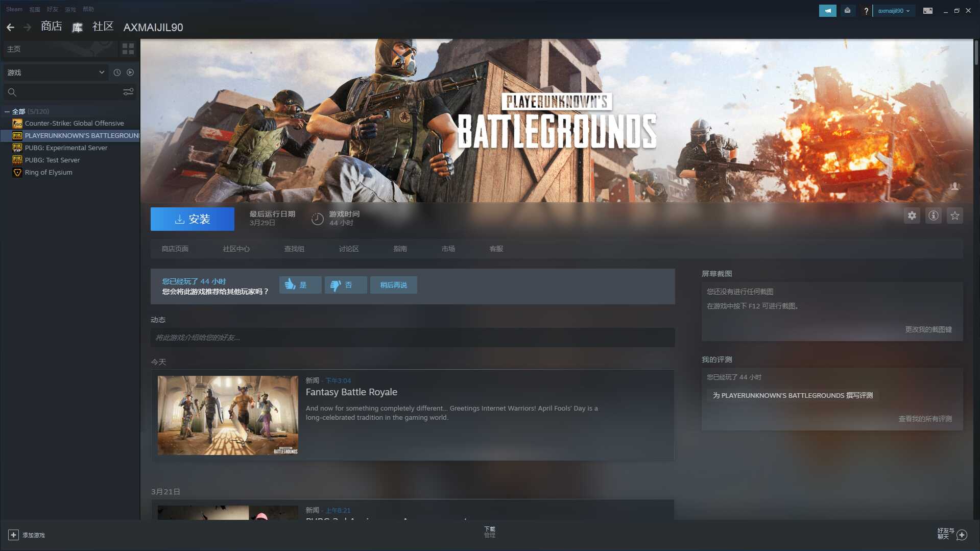Open 查找组 link
This screenshot has height=551, width=980.
tap(294, 249)
